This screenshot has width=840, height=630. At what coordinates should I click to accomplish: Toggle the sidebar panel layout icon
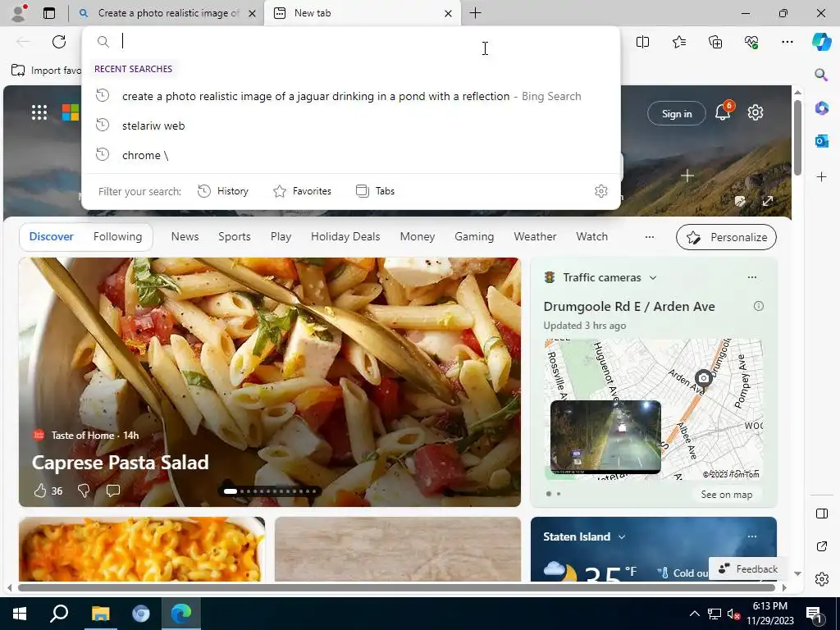click(x=821, y=514)
